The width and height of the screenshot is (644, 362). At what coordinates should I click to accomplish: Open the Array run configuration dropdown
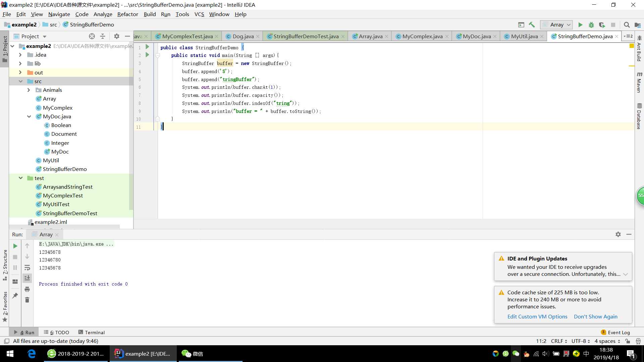coord(557,25)
